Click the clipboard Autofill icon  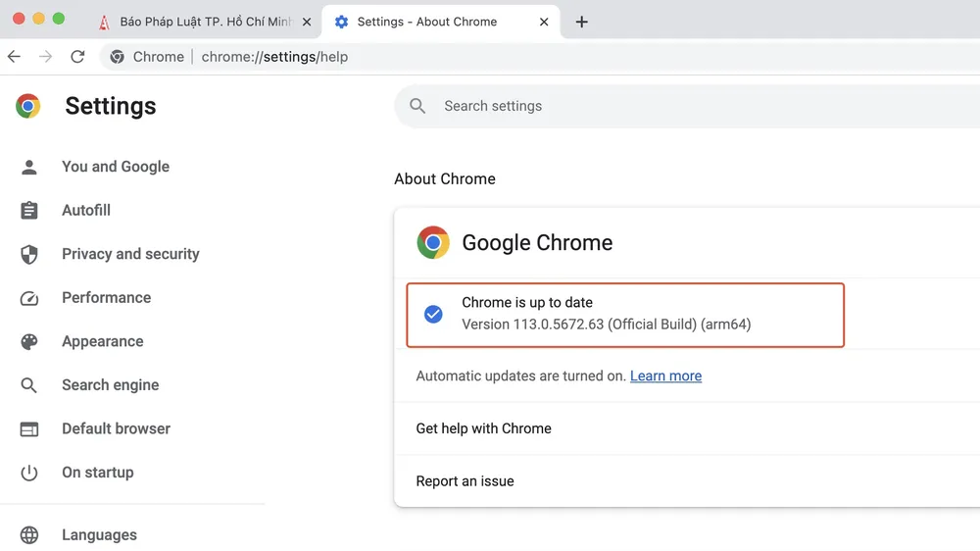click(28, 210)
